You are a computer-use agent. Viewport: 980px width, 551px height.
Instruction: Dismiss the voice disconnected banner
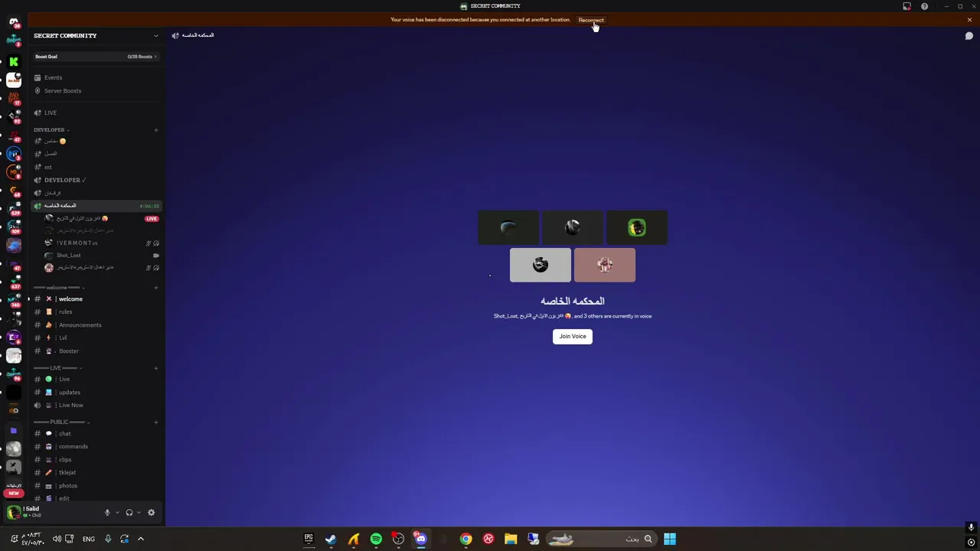tap(969, 20)
